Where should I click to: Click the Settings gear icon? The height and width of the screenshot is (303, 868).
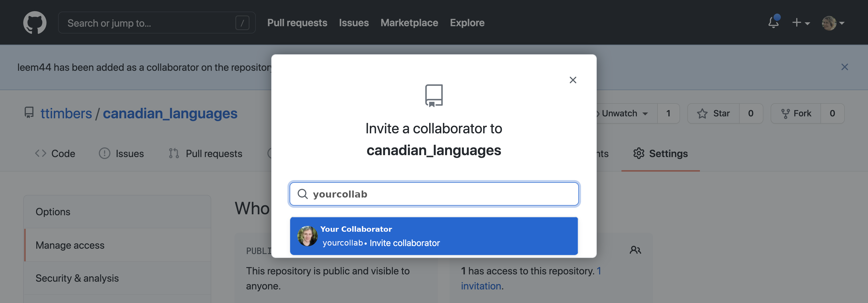tap(639, 153)
